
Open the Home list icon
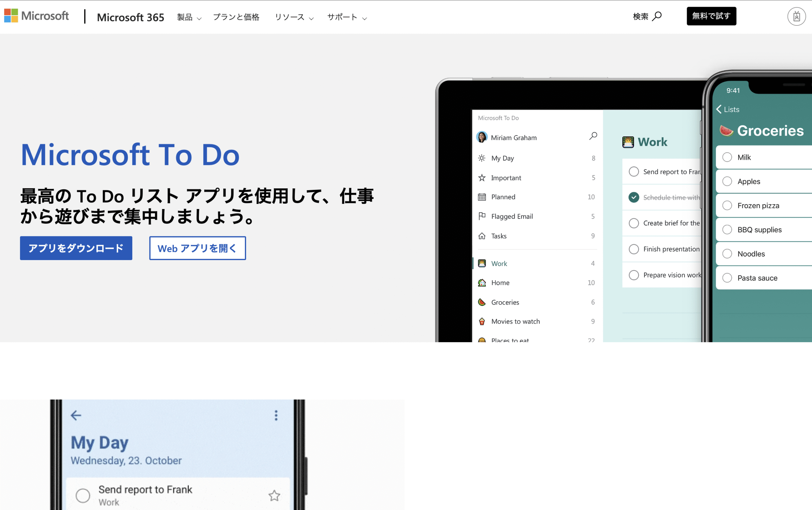click(482, 283)
